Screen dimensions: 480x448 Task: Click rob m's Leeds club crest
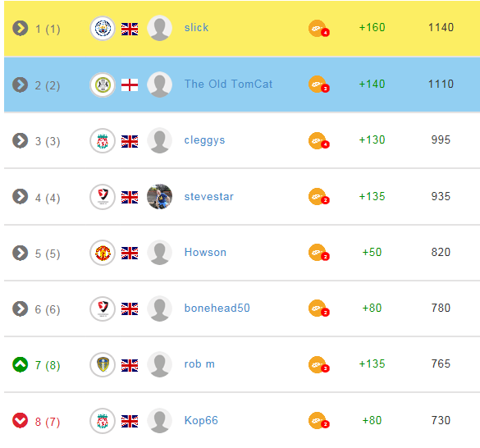pyautogui.click(x=103, y=364)
